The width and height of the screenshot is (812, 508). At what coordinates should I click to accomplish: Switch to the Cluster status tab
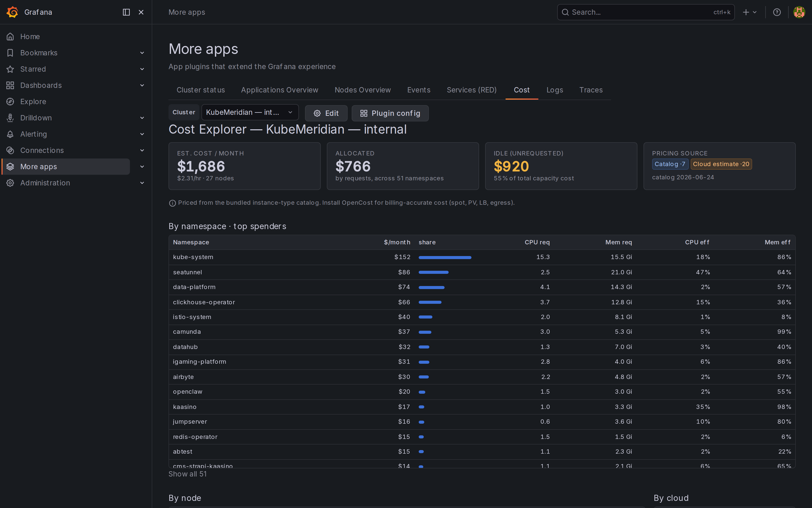201,90
